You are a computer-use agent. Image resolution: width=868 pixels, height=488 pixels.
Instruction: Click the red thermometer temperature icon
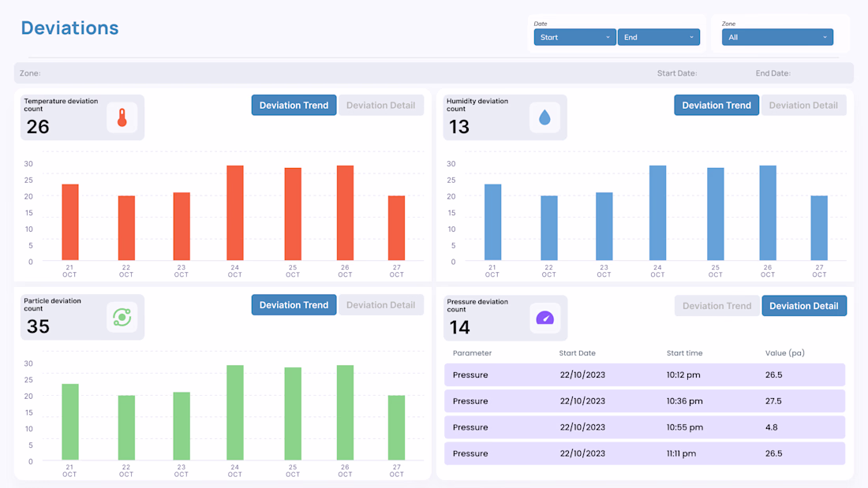(x=122, y=117)
